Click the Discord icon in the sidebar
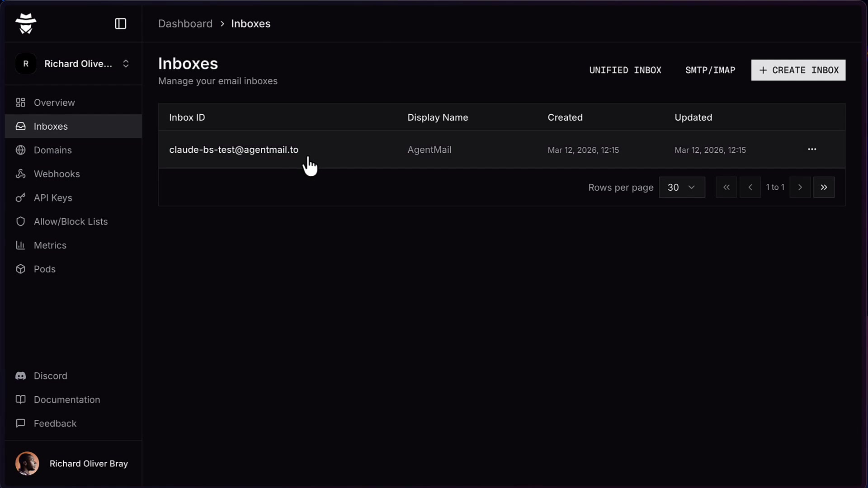 (x=21, y=375)
